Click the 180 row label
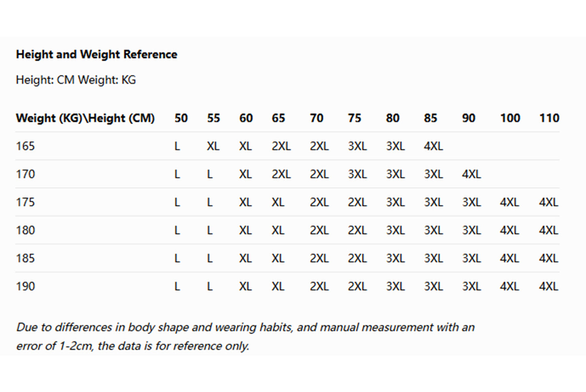 (25, 230)
